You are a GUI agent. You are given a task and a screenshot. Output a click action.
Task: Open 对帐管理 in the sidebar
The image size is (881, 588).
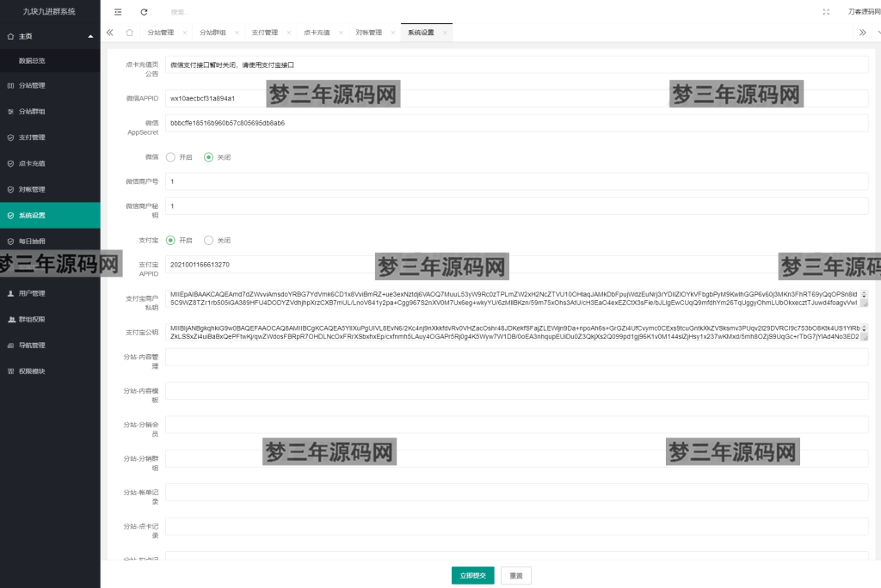[50, 190]
